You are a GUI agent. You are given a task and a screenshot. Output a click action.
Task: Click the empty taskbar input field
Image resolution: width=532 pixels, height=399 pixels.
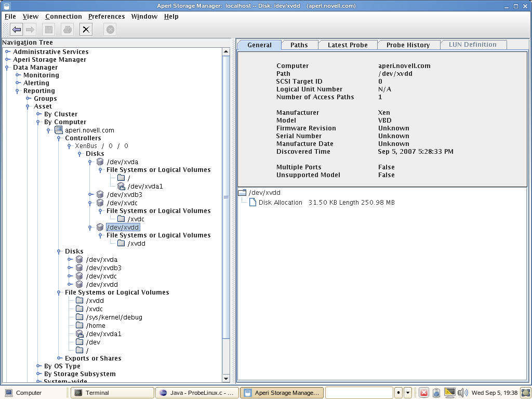pyautogui.click(x=359, y=393)
